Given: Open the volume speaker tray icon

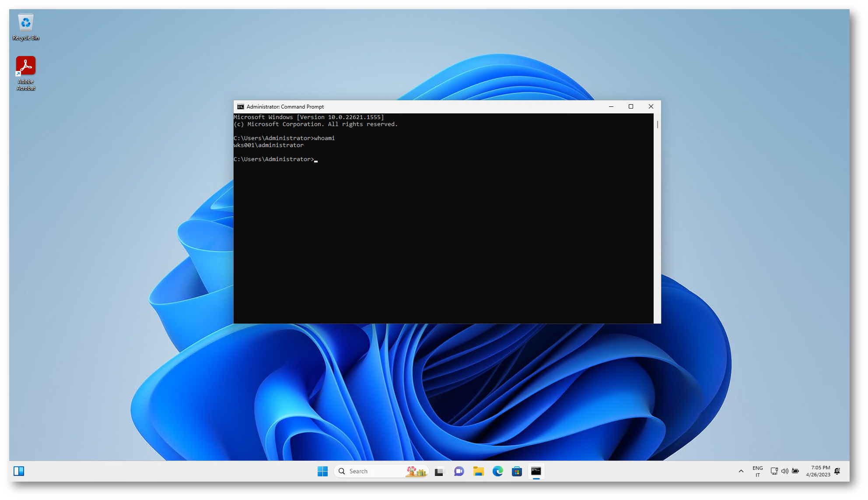Looking at the screenshot, I should coord(784,471).
